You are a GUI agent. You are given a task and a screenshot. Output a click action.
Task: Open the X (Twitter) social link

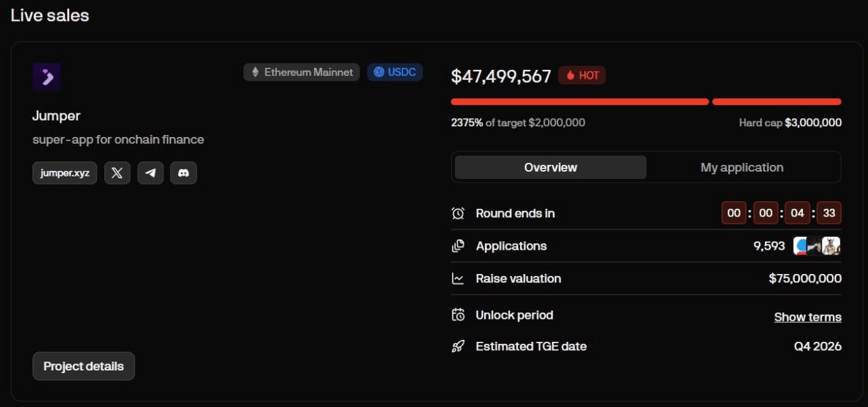(117, 173)
